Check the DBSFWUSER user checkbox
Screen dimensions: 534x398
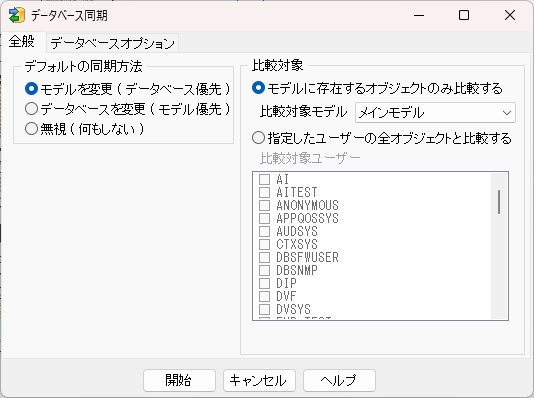(x=264, y=257)
